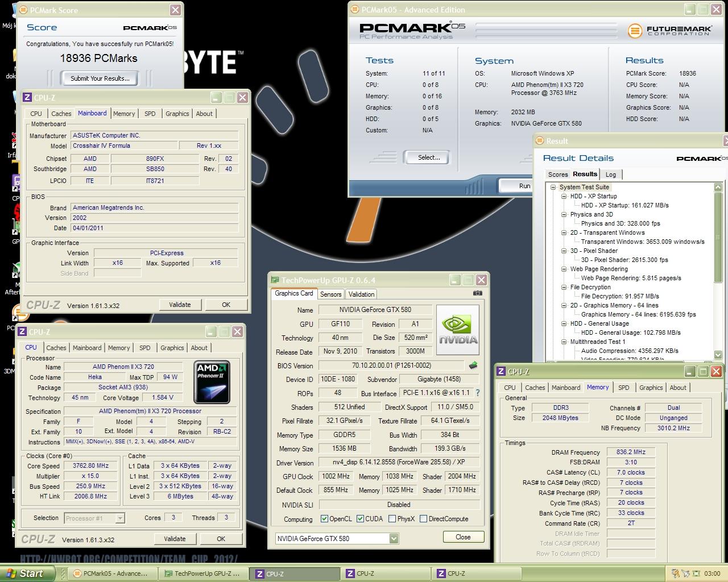Image resolution: width=728 pixels, height=582 pixels.
Task: Enable the DirectCompute checkbox
Action: coord(423,519)
